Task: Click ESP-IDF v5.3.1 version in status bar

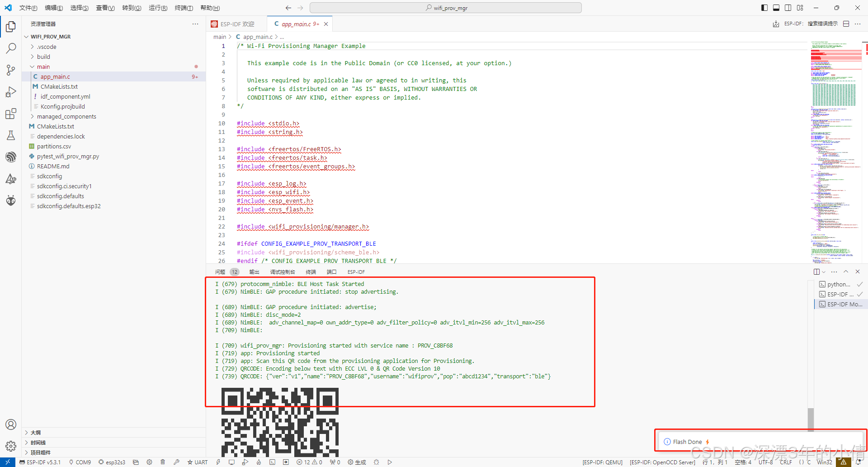Action: point(40,462)
